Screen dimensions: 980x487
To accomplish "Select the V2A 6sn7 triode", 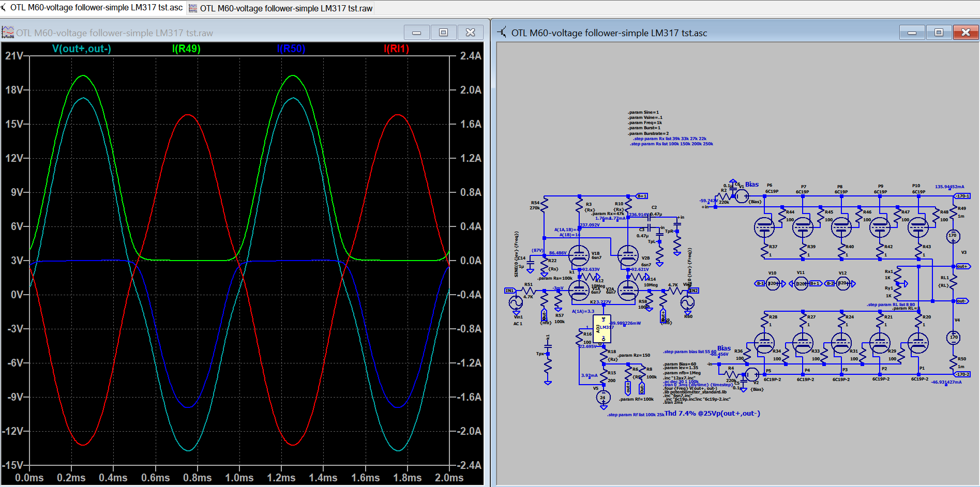I will (628, 291).
